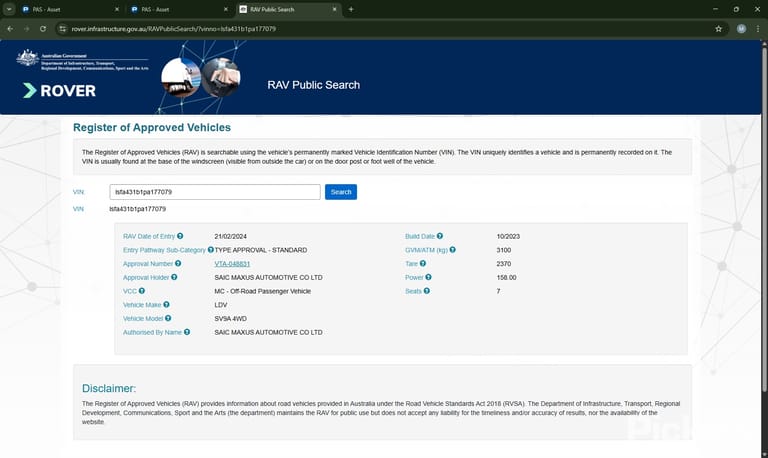768x458 pixels.
Task: Click the Australian Government crest logo
Action: point(27,58)
